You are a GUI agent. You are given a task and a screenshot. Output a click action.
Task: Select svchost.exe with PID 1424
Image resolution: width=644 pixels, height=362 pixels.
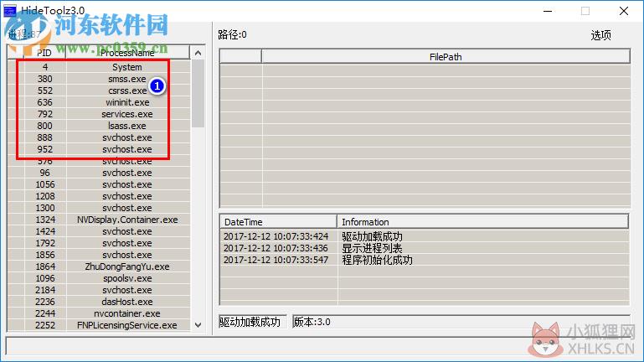pos(99,231)
